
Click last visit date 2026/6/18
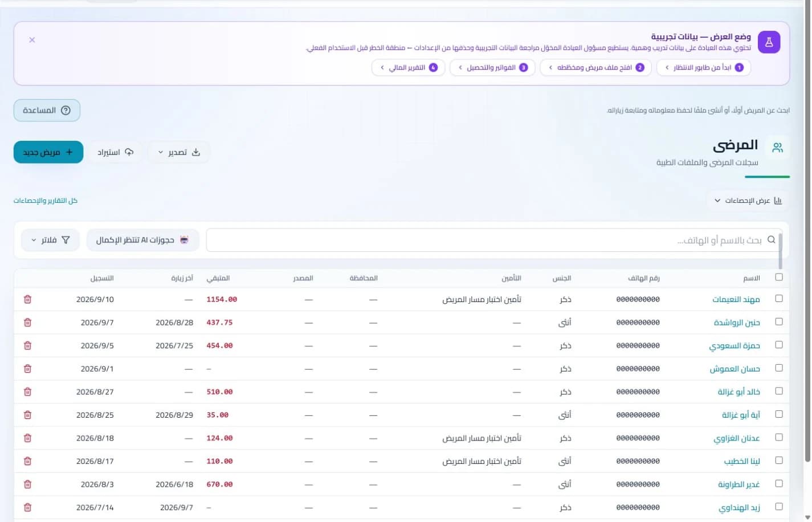pos(174,484)
